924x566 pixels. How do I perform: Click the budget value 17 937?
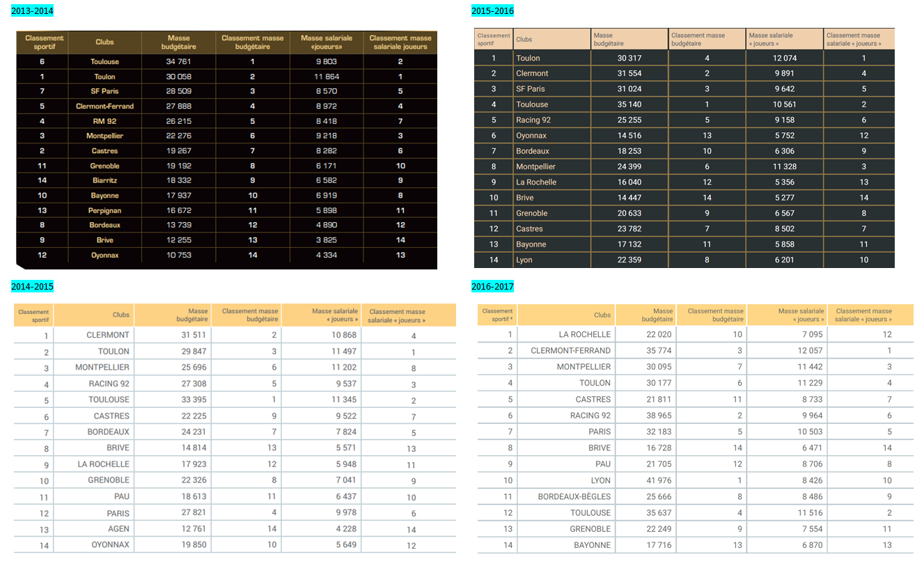[x=179, y=196]
